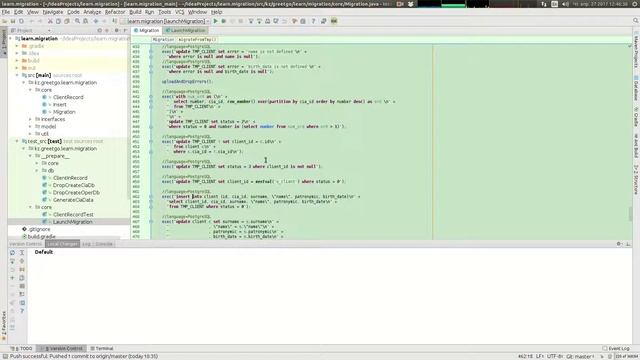The height and width of the screenshot is (360, 640).
Task: Click the Cut scissors icon in toolbar
Action: [50, 21]
